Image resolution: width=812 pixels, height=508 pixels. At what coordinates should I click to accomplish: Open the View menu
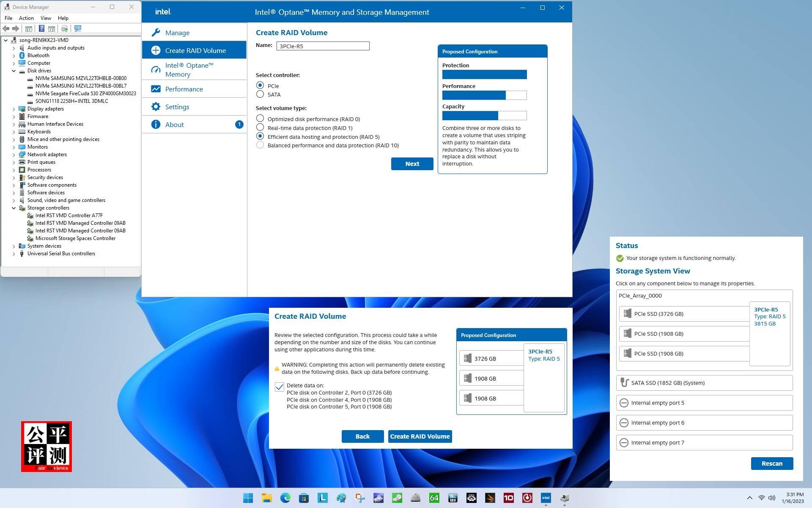(46, 18)
